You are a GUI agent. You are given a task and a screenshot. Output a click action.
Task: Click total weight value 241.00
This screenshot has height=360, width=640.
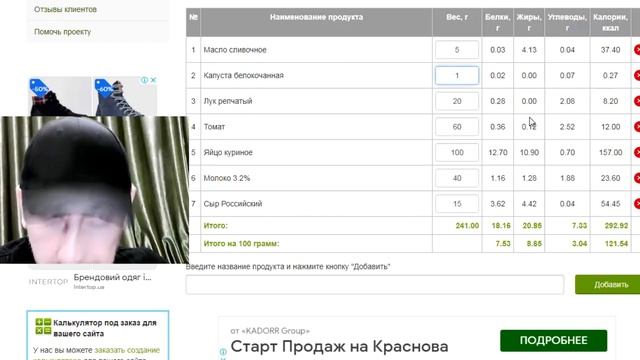467,225
